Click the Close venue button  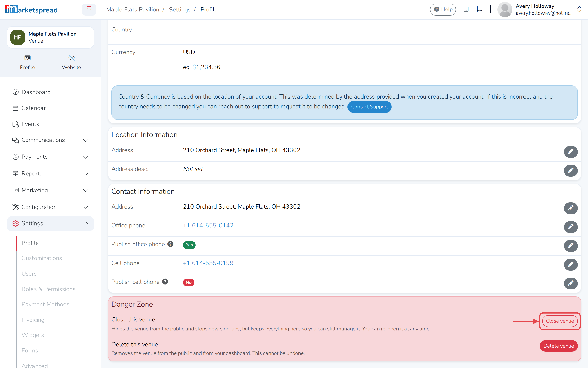tap(560, 321)
